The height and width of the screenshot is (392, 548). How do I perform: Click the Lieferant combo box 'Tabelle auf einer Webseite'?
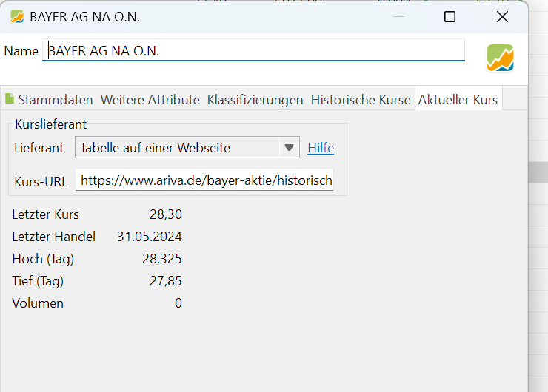tap(187, 148)
